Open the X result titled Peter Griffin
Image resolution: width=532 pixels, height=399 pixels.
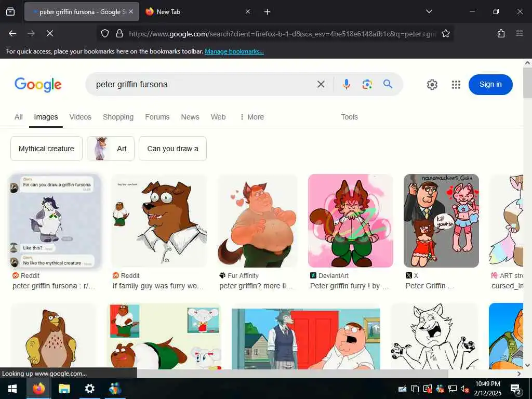[x=430, y=286]
